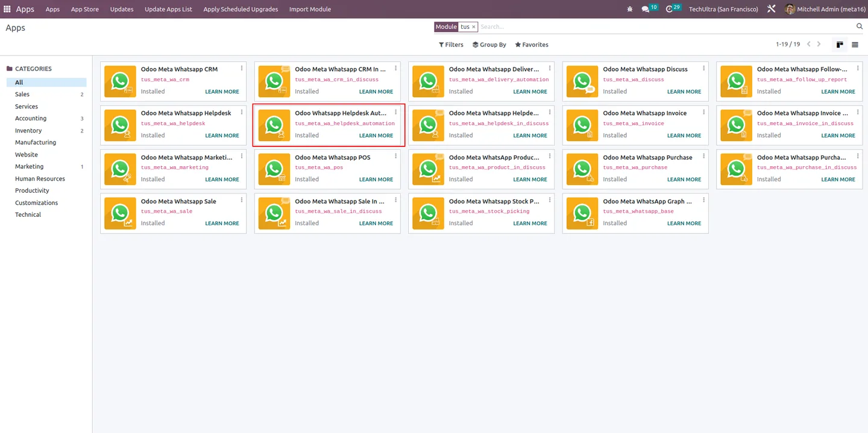Image resolution: width=868 pixels, height=433 pixels.
Task: Click Odoo Meta Whatsapp Discuss app icon
Action: coord(582,81)
